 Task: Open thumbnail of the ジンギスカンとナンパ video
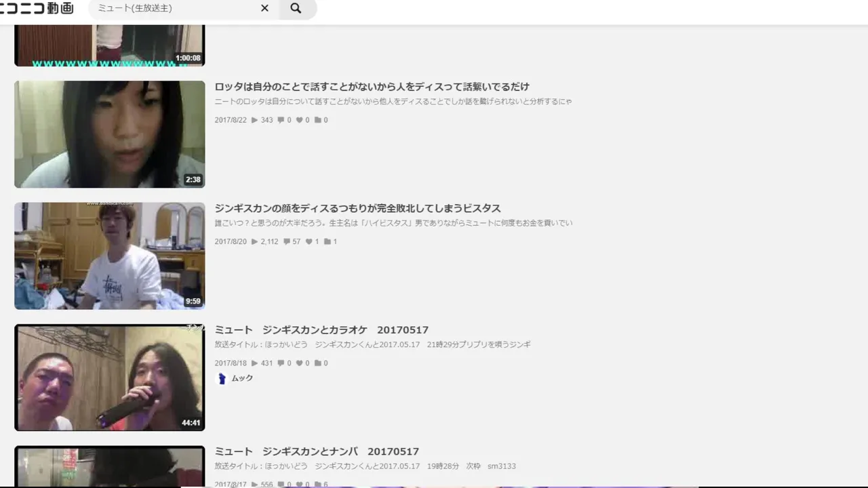click(x=109, y=466)
